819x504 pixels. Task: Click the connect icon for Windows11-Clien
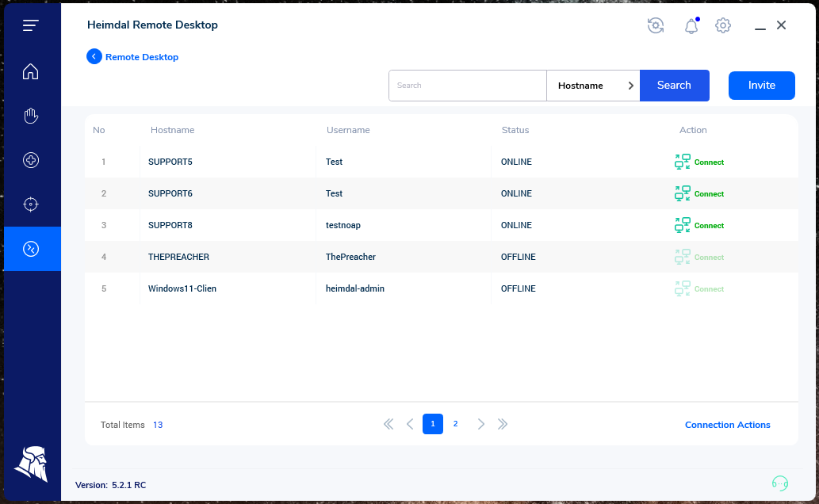[682, 288]
